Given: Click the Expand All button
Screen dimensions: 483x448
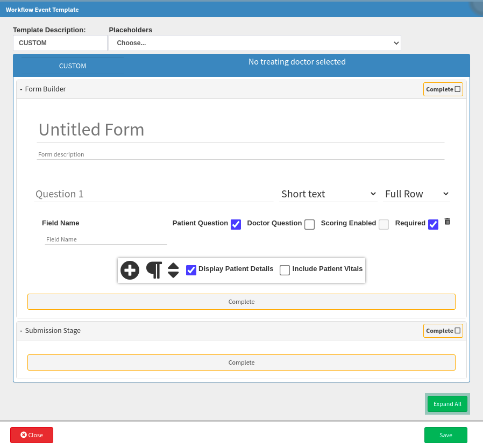Looking at the screenshot, I should [447, 404].
